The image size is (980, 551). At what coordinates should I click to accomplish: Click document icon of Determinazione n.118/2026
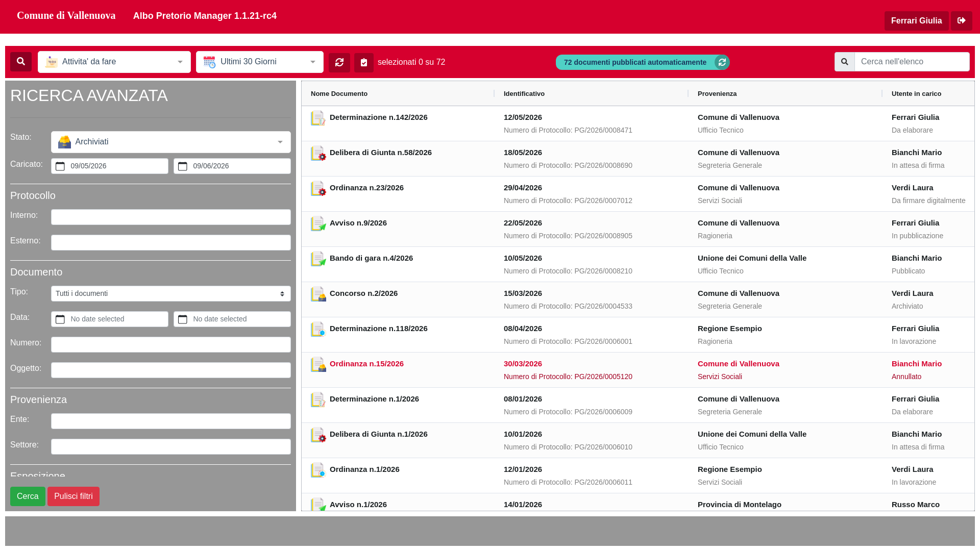(x=318, y=329)
